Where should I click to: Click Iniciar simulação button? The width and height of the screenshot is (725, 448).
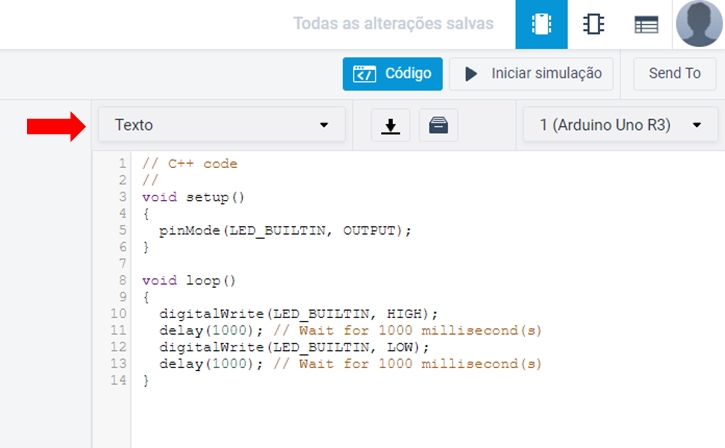coord(531,74)
